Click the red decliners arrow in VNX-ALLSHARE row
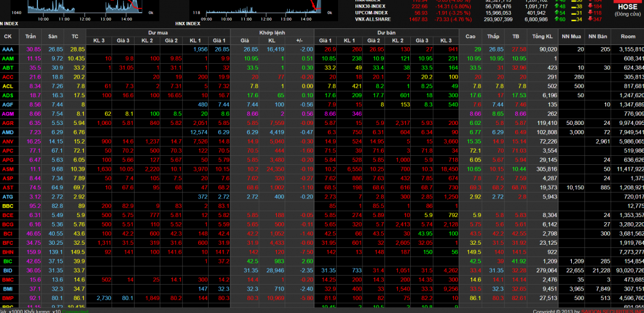Viewport: 644px width, 313px height. tap(590, 19)
